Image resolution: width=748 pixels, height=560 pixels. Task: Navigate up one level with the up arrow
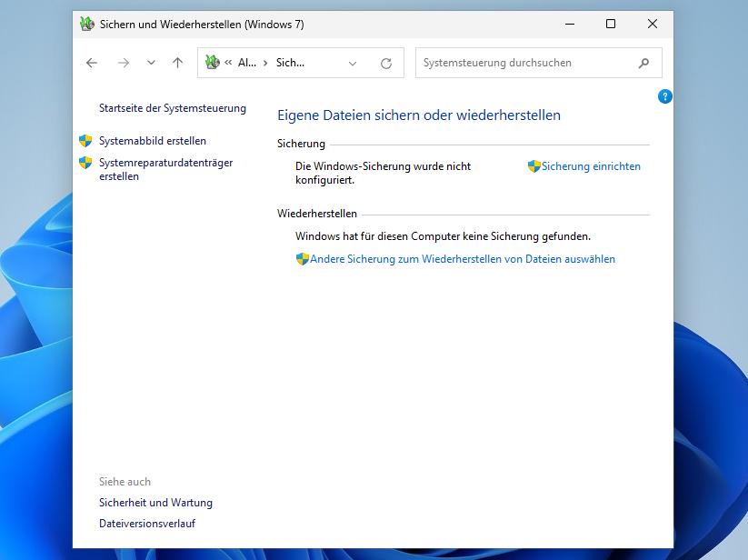[177, 63]
